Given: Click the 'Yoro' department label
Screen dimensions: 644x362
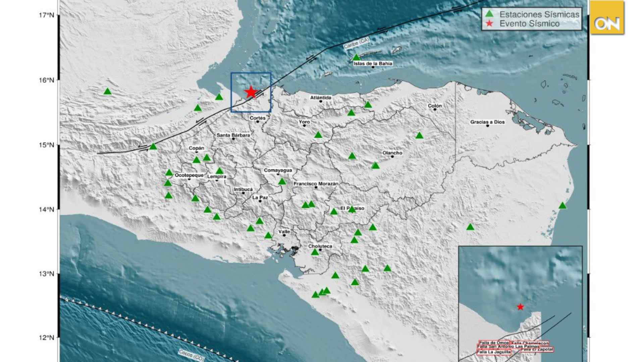Looking at the screenshot, I should click(x=305, y=122).
